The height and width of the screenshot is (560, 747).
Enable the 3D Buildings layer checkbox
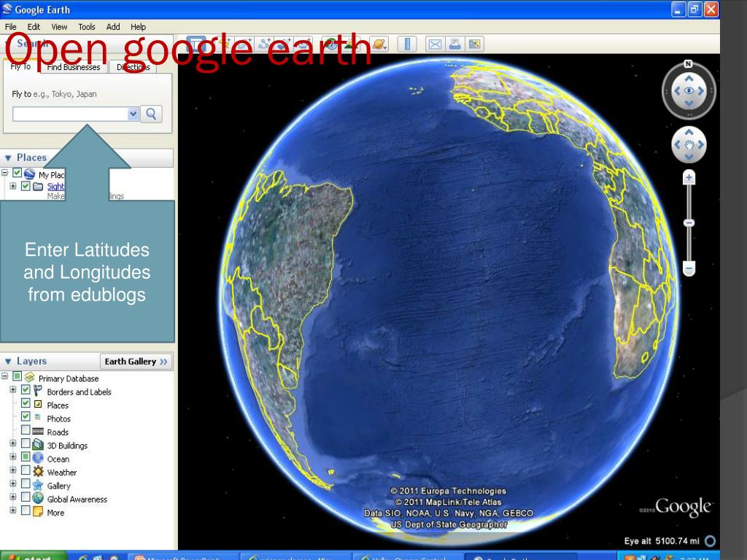[26, 443]
